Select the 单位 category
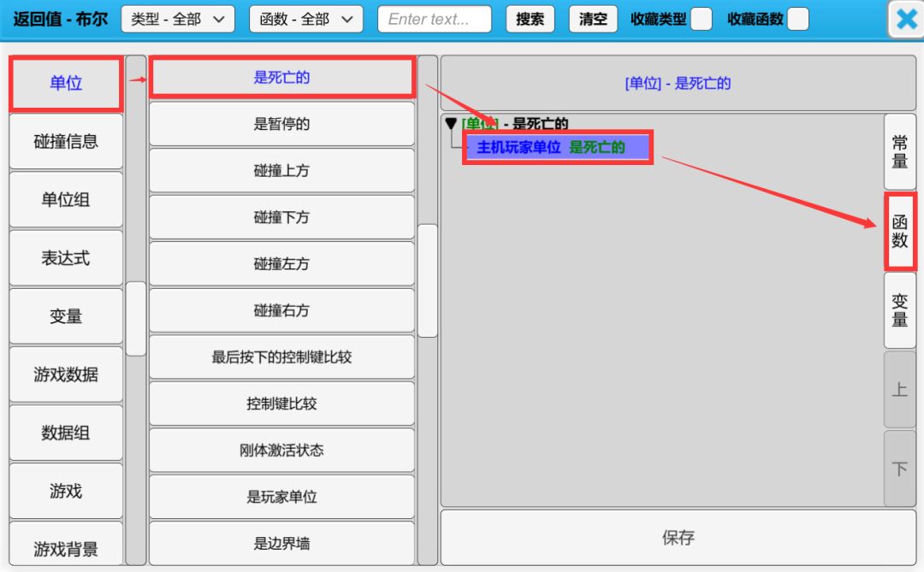This screenshot has height=572, width=924. tap(66, 84)
